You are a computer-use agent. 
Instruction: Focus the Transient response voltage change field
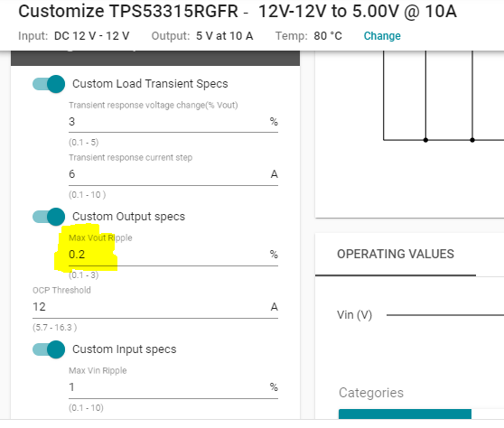click(173, 122)
